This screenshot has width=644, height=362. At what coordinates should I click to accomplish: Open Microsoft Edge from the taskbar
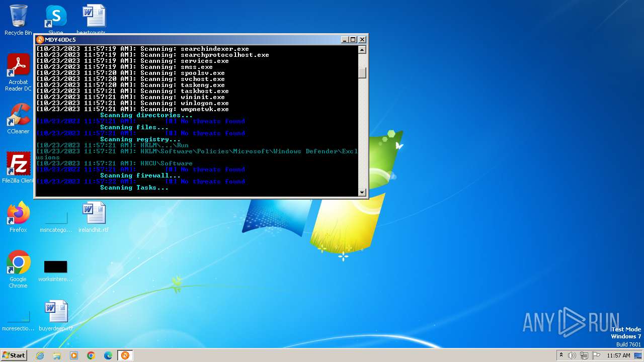point(108,355)
